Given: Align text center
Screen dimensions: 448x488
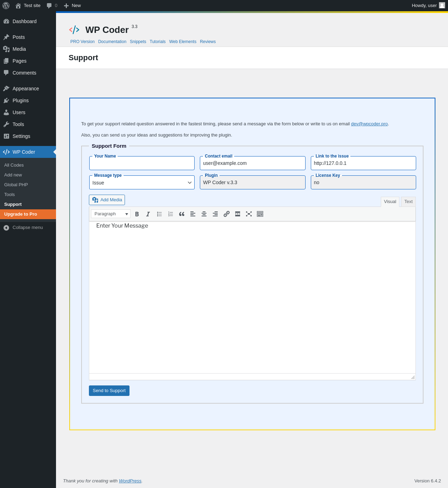Looking at the screenshot, I should tap(204, 214).
